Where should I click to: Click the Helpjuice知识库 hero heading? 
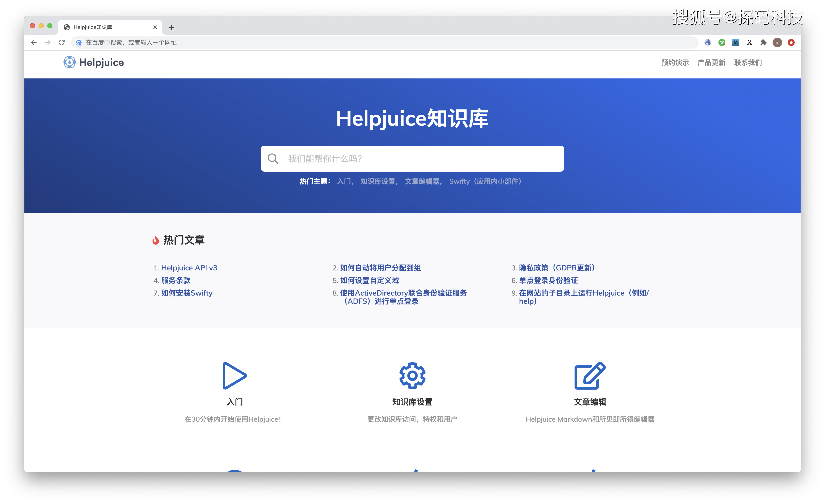[x=412, y=119]
